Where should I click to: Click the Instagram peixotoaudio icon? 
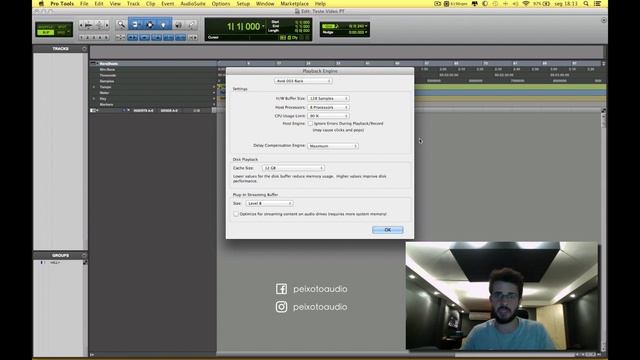281,307
